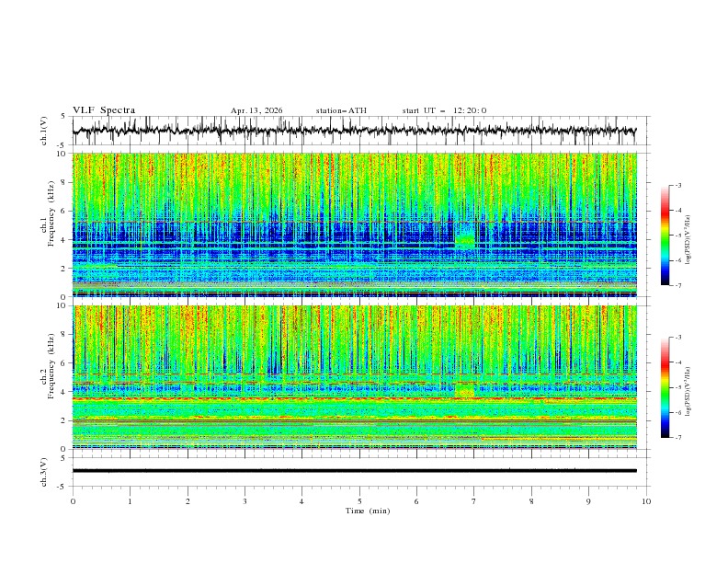Click time axis tick label "4"
Viewport: 728px width, 563px height.
point(301,501)
